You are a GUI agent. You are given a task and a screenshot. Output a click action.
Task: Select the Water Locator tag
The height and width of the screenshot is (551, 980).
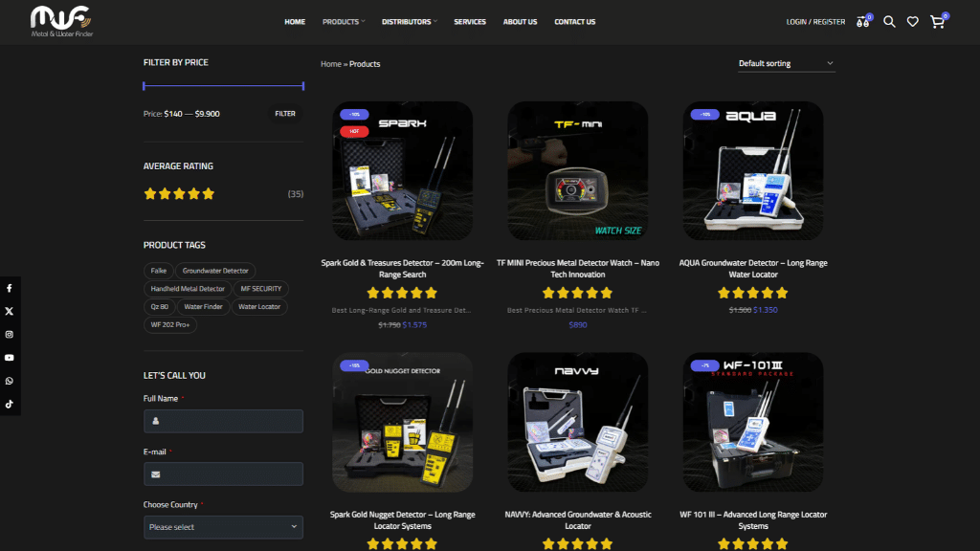259,307
